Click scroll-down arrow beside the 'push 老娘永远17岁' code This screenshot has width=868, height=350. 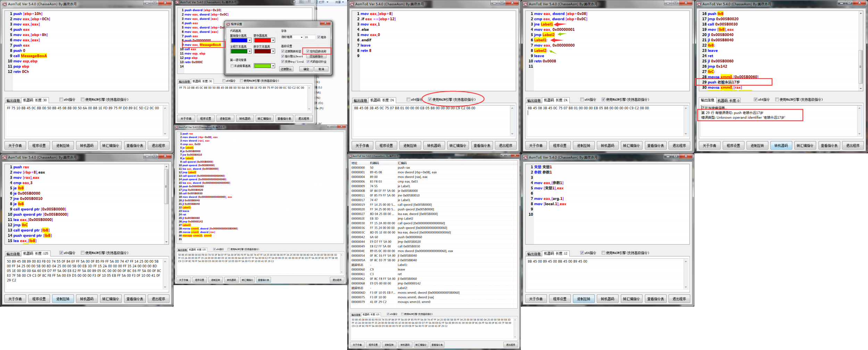tap(861, 88)
